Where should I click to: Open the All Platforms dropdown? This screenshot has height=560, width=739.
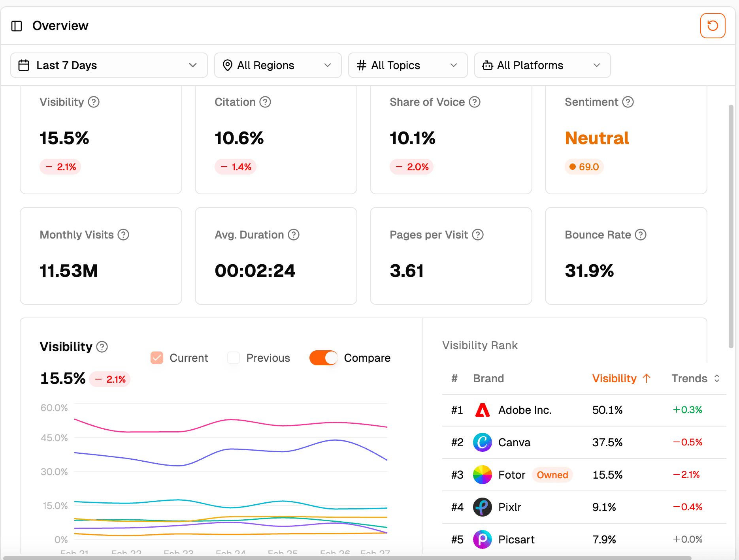pos(542,65)
